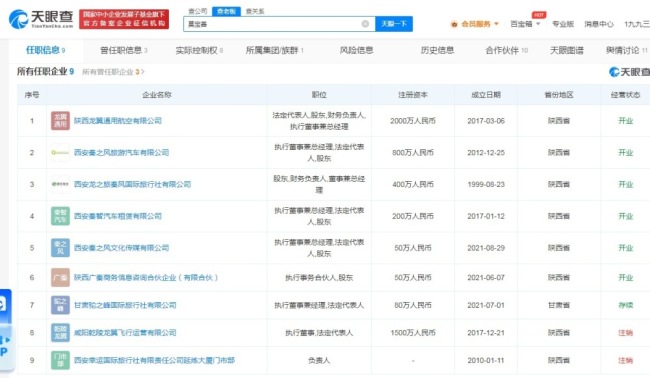Open the 消息中心 header link
Viewport: 650px width, 378px height.
(599, 24)
